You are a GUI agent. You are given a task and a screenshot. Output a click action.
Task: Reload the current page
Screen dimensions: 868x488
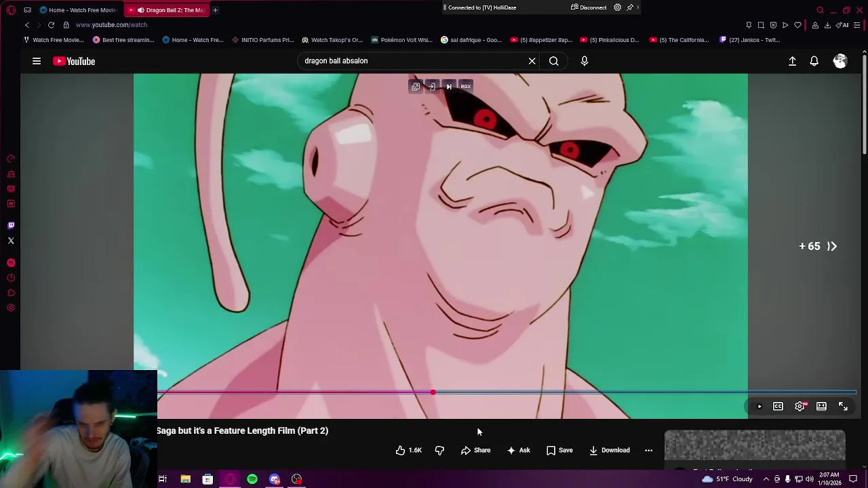tap(51, 25)
